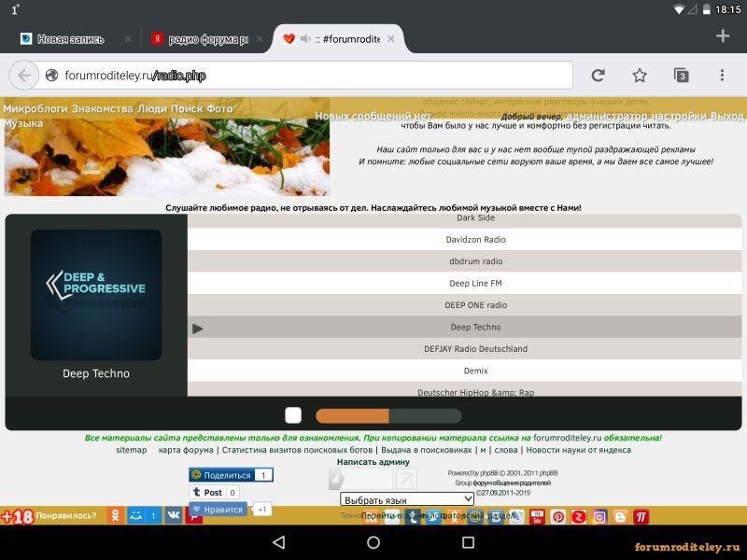Image resolution: width=747 pixels, height=560 pixels.
Task: Reload the page with the refresh icon
Action: click(598, 76)
